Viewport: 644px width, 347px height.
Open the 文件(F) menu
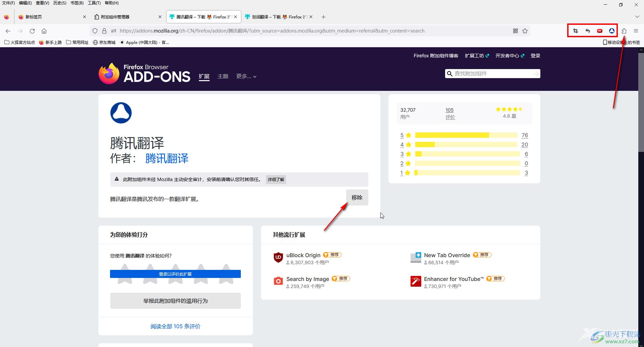pos(9,3)
